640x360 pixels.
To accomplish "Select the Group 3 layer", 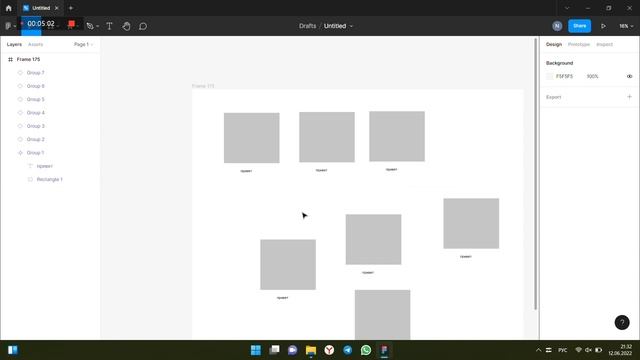I will 36,126.
